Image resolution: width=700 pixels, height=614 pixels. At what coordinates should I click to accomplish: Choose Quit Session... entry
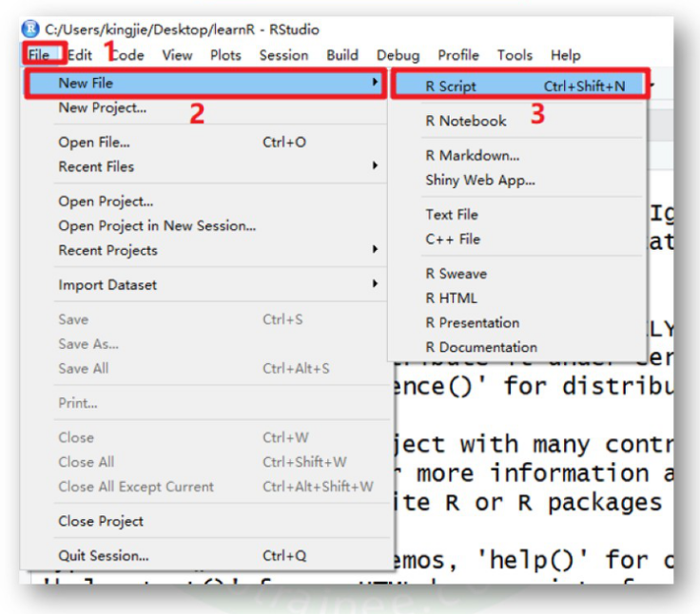104,555
